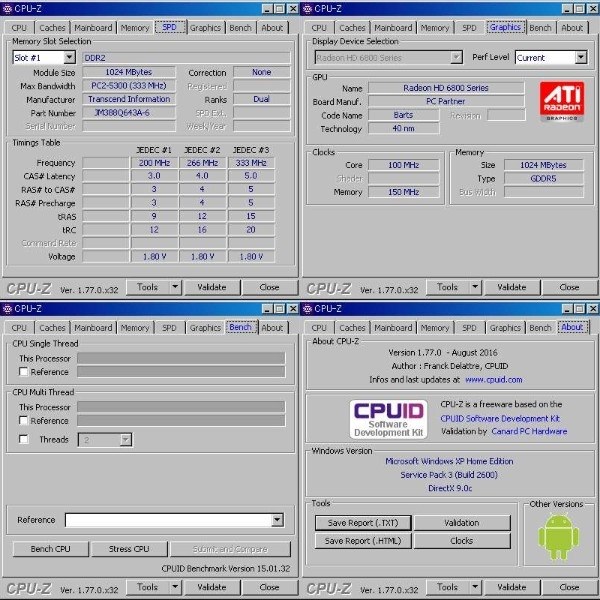Click the Ranks Dual value
The image size is (600, 600).
pyautogui.click(x=261, y=99)
